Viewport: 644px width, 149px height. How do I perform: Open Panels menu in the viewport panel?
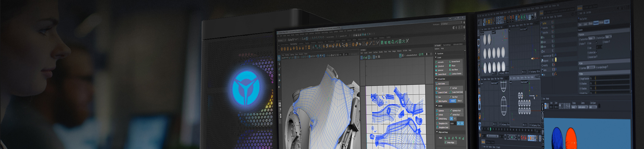point(306,54)
